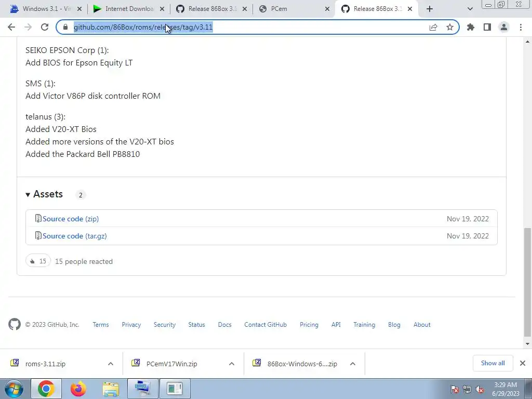Download Source code (tar.gz)
The height and width of the screenshot is (399, 532).
(x=75, y=236)
